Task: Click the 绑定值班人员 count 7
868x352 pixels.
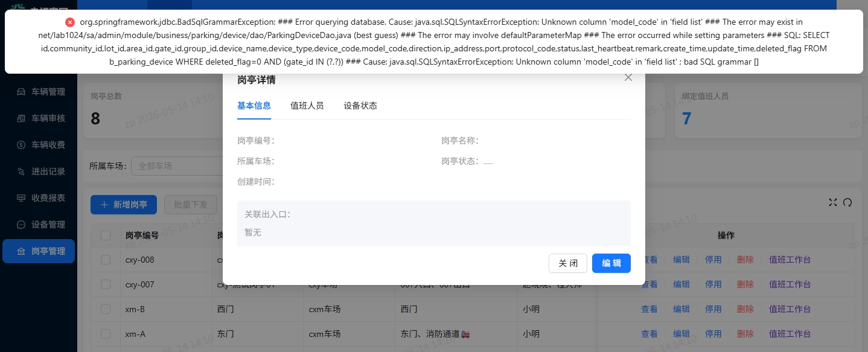Action: point(686,118)
